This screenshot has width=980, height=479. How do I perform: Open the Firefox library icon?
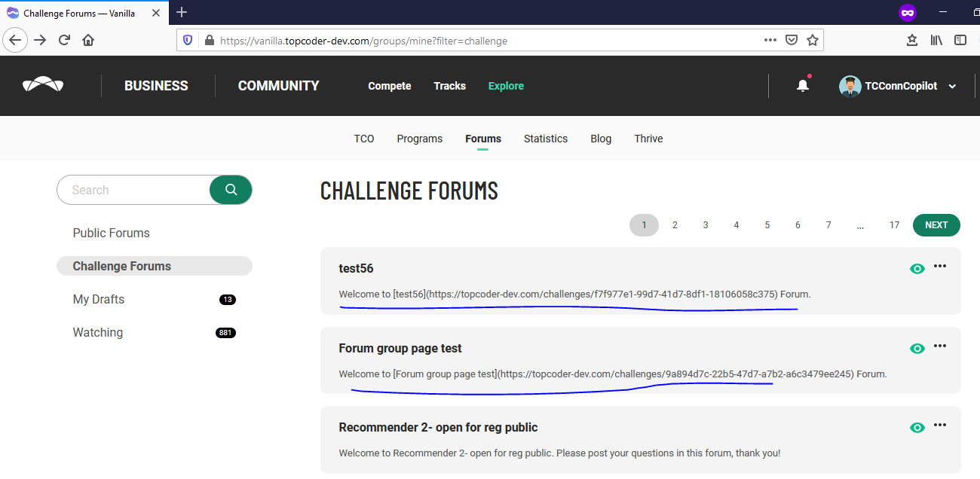click(936, 41)
